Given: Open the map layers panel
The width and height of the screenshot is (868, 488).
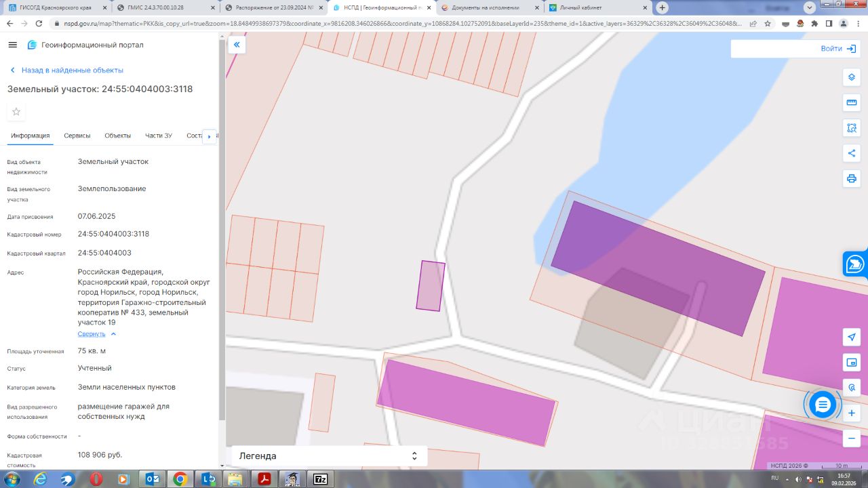Looking at the screenshot, I should 852,77.
